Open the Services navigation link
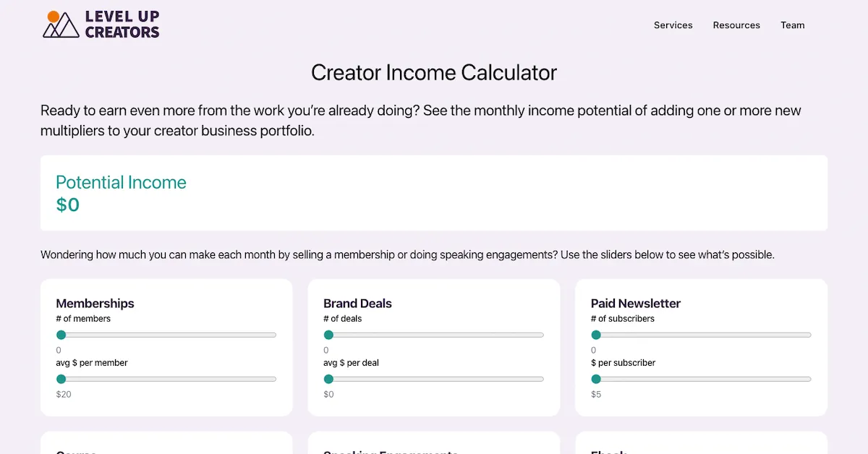This screenshot has height=454, width=868. coord(673,25)
